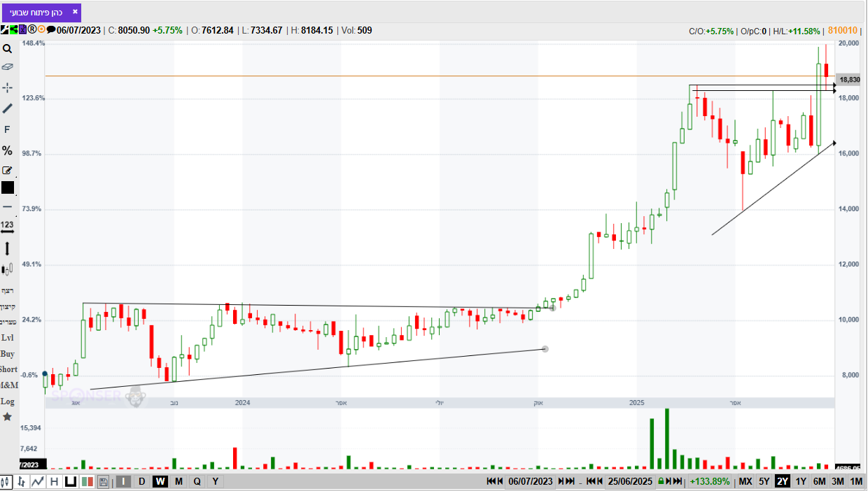Select monthly M timeframe
The height and width of the screenshot is (491, 868).
pyautogui.click(x=178, y=481)
